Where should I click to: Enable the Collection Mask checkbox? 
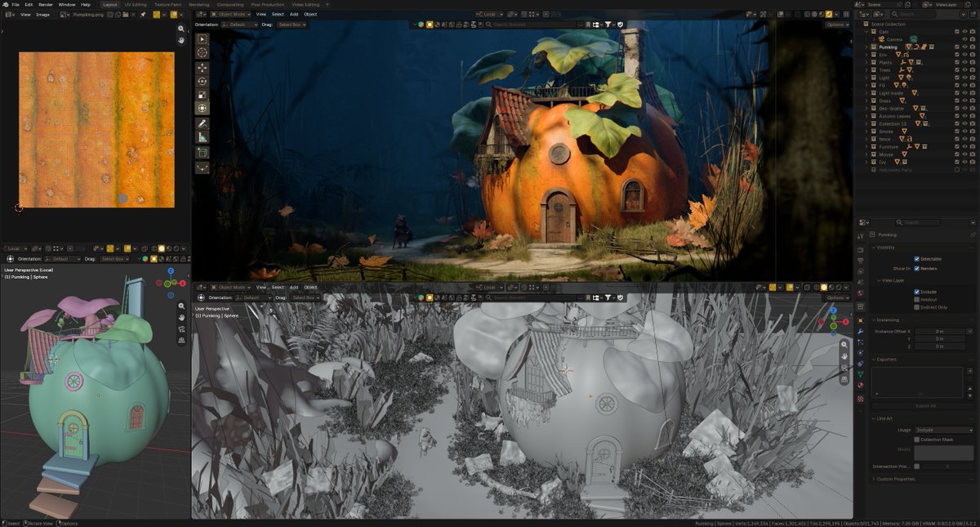(916, 440)
